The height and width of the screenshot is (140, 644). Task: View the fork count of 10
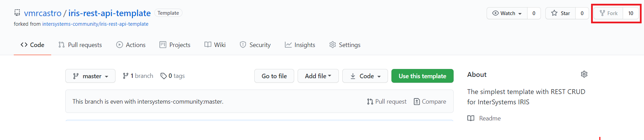point(631,13)
